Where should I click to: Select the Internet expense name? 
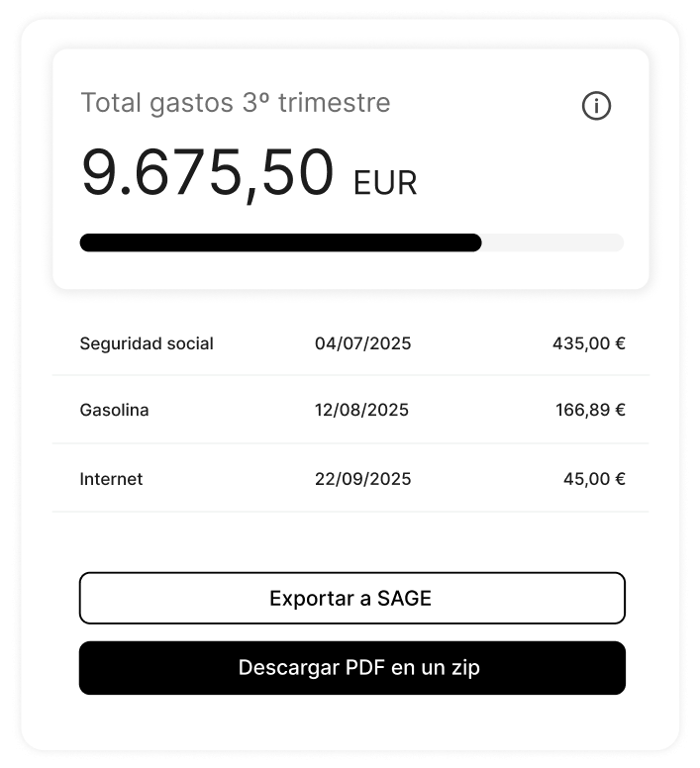click(x=111, y=479)
